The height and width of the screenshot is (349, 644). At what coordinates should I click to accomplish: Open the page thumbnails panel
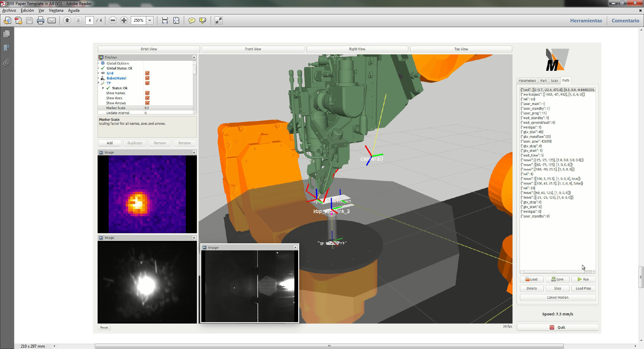[x=6, y=34]
